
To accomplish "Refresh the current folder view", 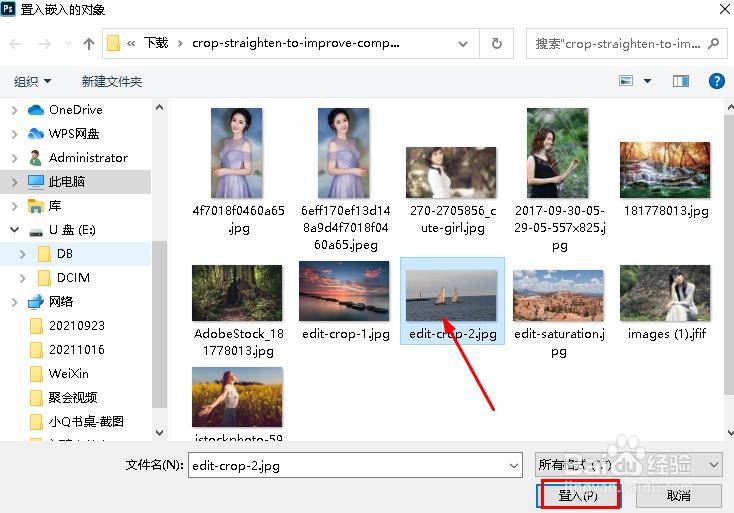I will 497,44.
